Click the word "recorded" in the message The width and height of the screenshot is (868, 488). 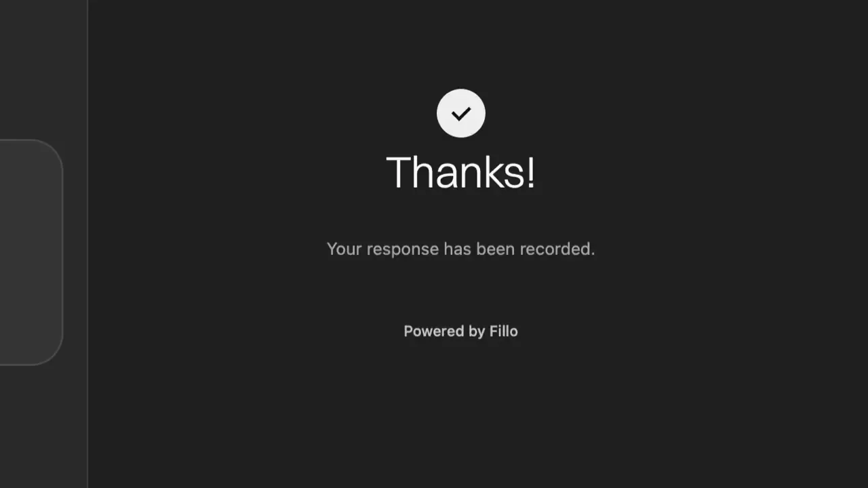[x=557, y=249]
